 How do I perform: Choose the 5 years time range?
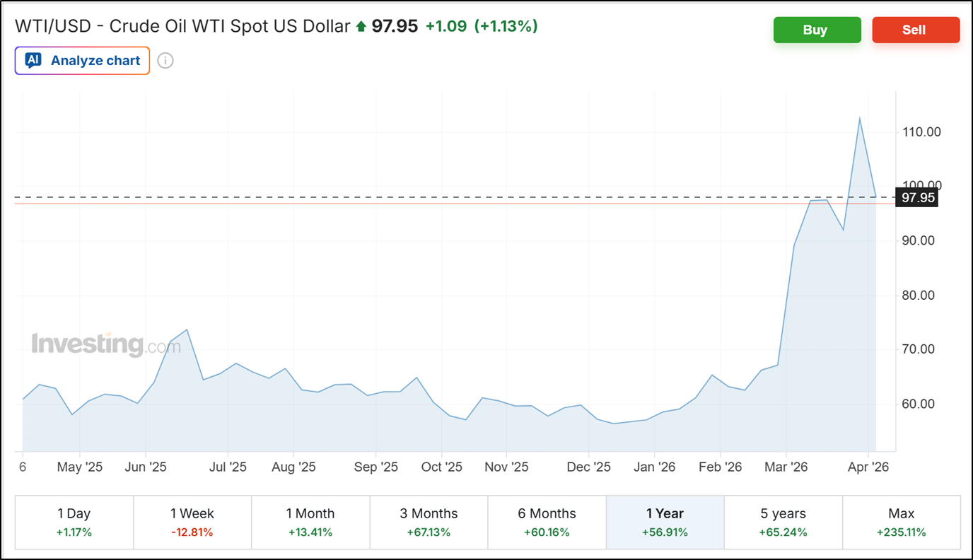click(783, 522)
